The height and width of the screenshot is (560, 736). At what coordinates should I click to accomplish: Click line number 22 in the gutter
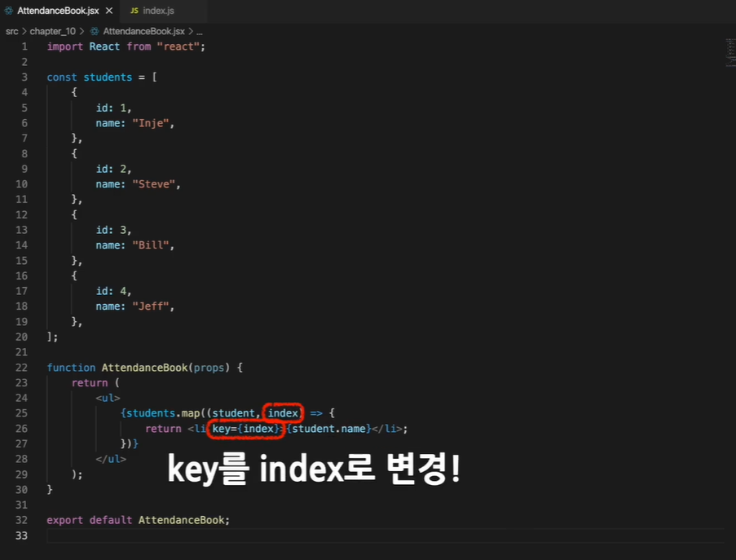coord(21,368)
